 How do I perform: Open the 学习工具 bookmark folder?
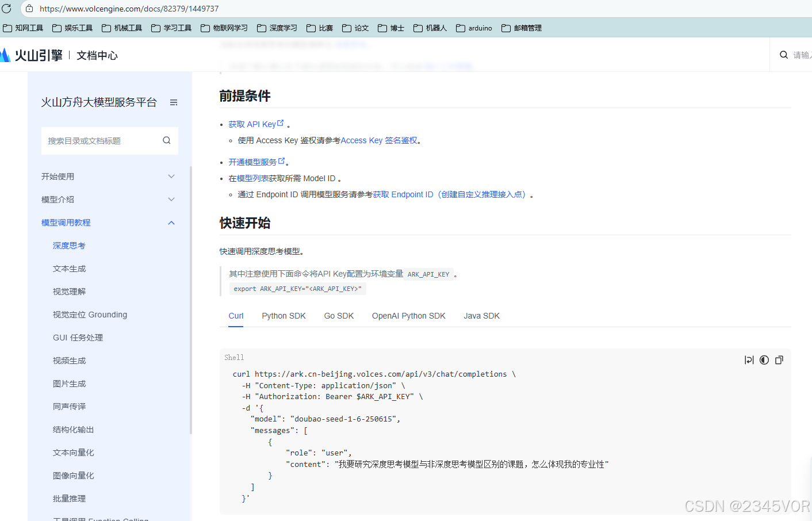[171, 28]
